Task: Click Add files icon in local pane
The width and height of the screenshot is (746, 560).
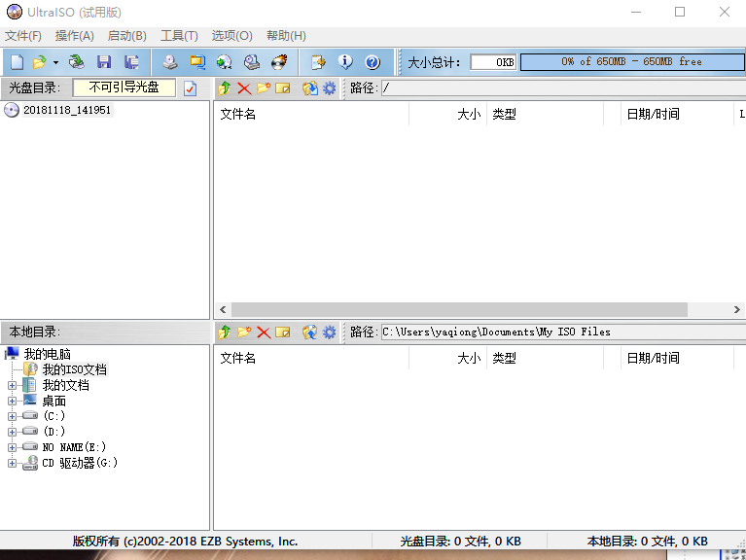Action: (309, 332)
